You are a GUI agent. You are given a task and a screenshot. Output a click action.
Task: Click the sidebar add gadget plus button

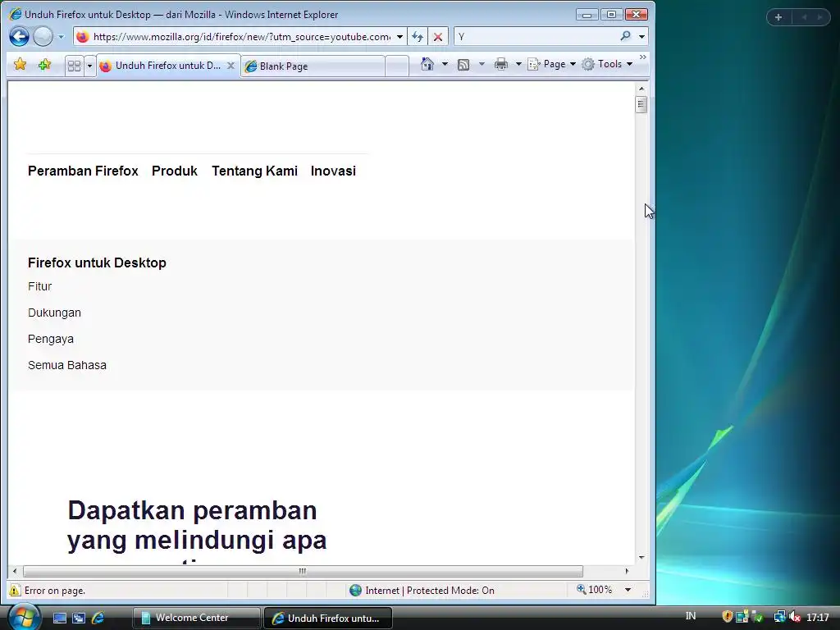point(778,17)
